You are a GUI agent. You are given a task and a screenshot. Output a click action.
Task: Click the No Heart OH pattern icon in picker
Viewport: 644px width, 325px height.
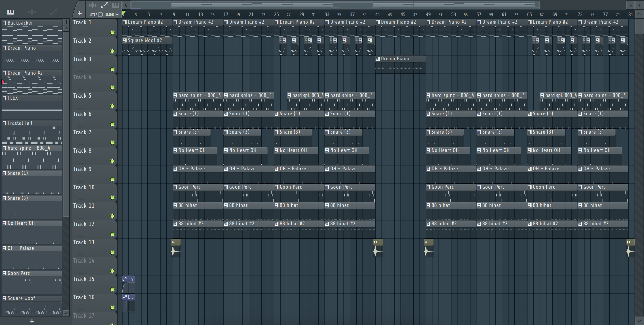pos(4,223)
